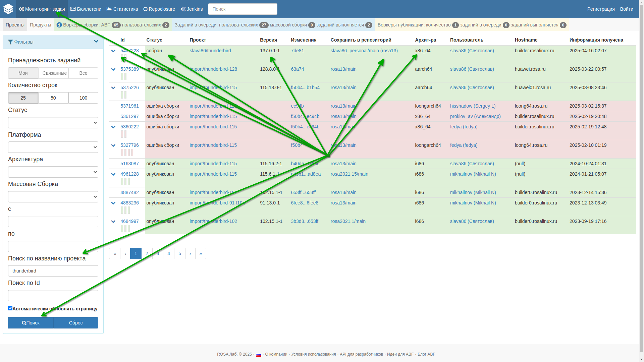Image resolution: width=644 pixels, height=362 pixels.
Task: Select the Мои ownership toggle
Action: click(x=23, y=73)
